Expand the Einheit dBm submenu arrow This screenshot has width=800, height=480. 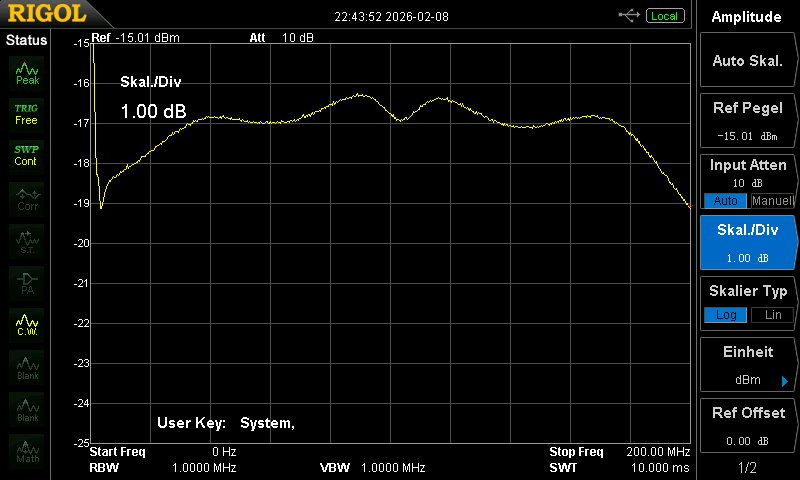785,381
